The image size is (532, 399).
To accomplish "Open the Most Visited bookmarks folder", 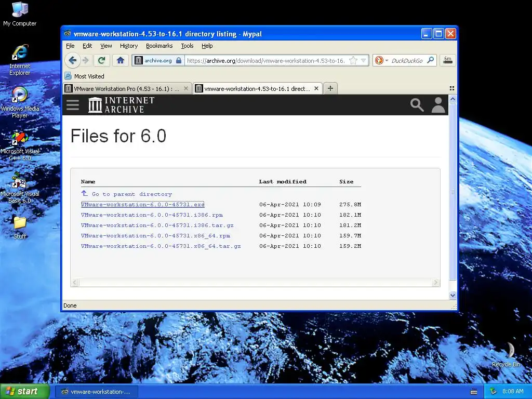I will click(85, 76).
